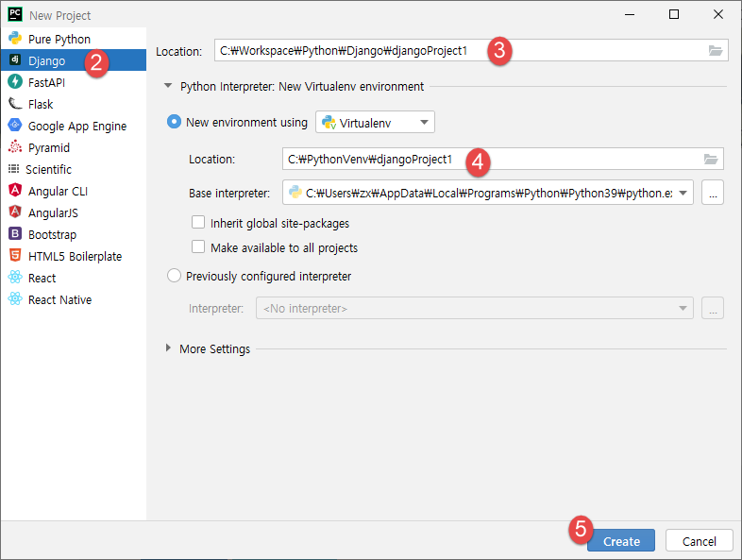Click the Angular CLI shield icon
This screenshot has height=560, width=742.
click(15, 191)
